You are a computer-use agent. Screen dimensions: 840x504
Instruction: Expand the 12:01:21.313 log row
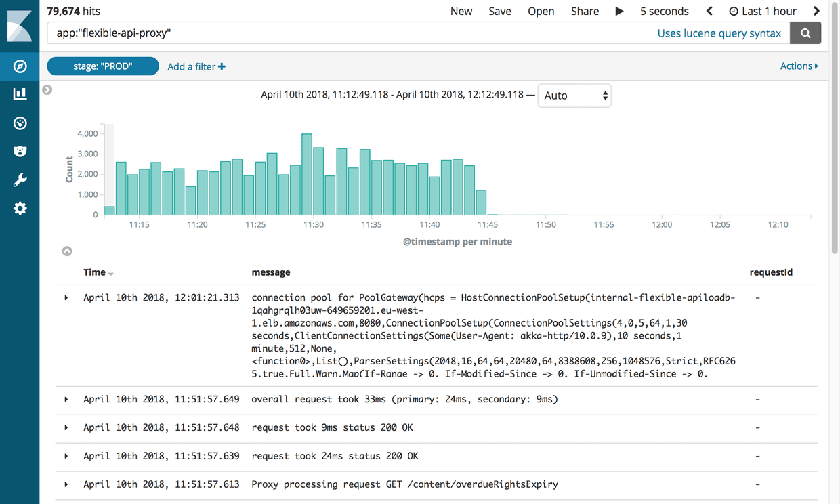pos(66,297)
